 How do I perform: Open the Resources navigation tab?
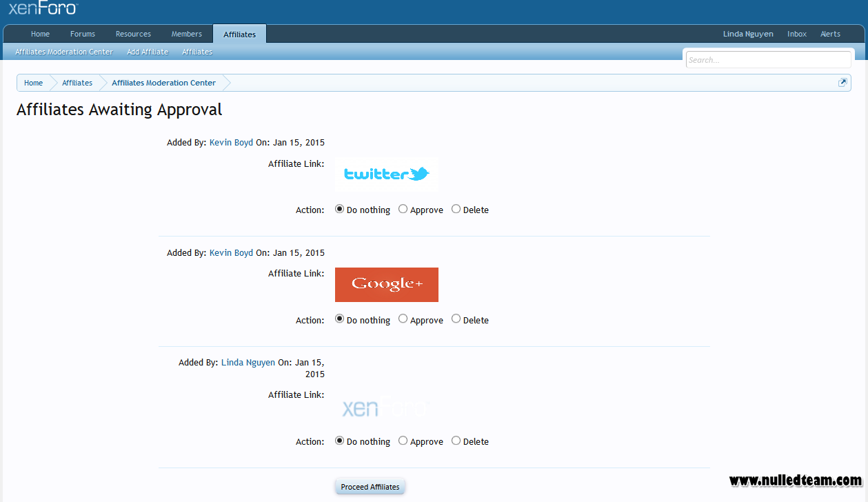coord(133,34)
